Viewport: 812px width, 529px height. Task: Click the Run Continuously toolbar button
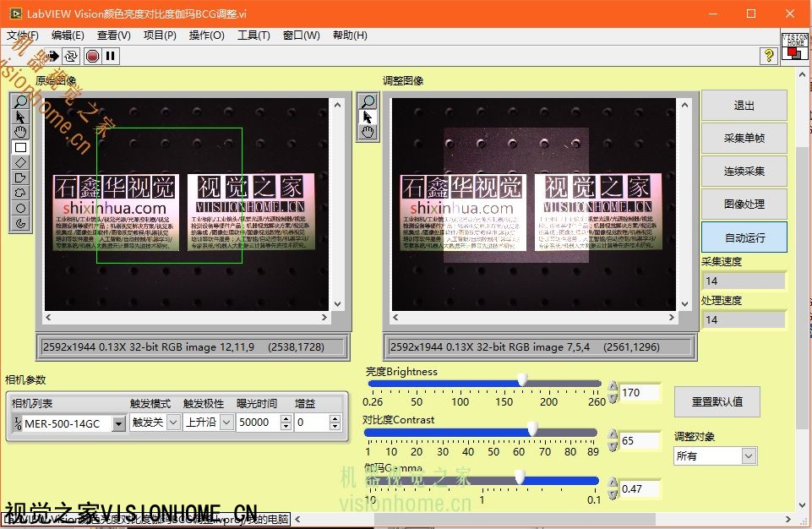[x=71, y=56]
